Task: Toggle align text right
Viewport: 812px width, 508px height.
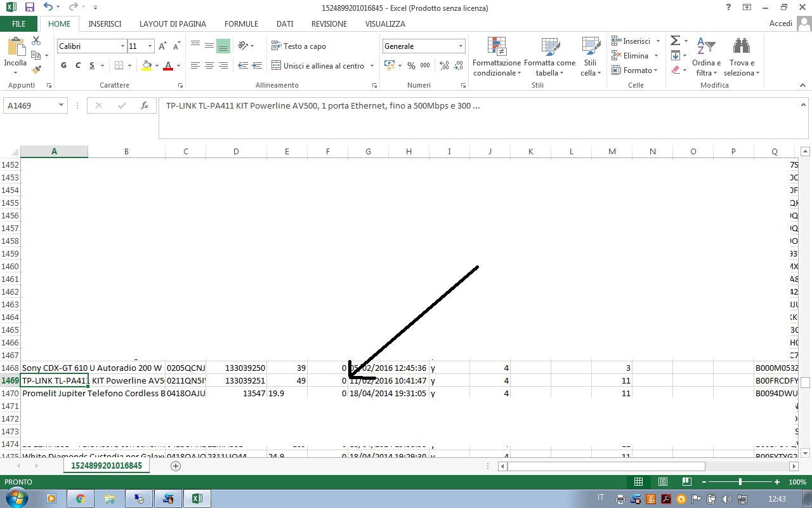Action: click(x=223, y=65)
